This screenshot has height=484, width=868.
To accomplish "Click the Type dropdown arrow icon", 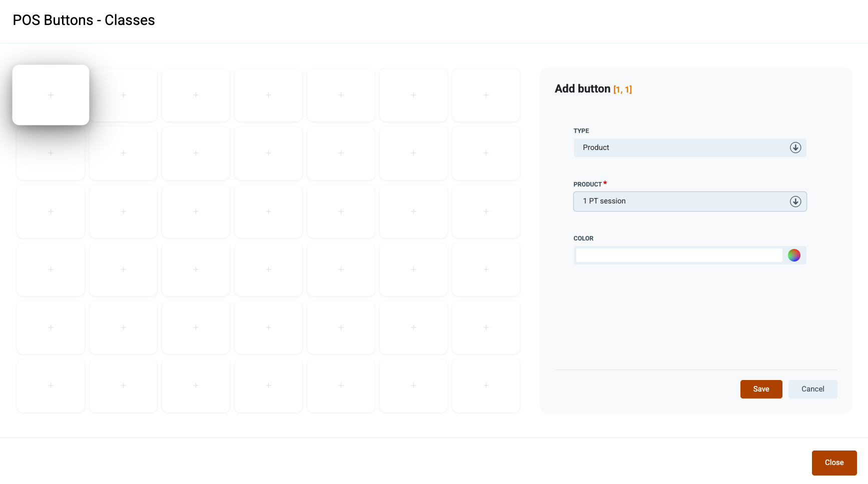I will (x=795, y=147).
